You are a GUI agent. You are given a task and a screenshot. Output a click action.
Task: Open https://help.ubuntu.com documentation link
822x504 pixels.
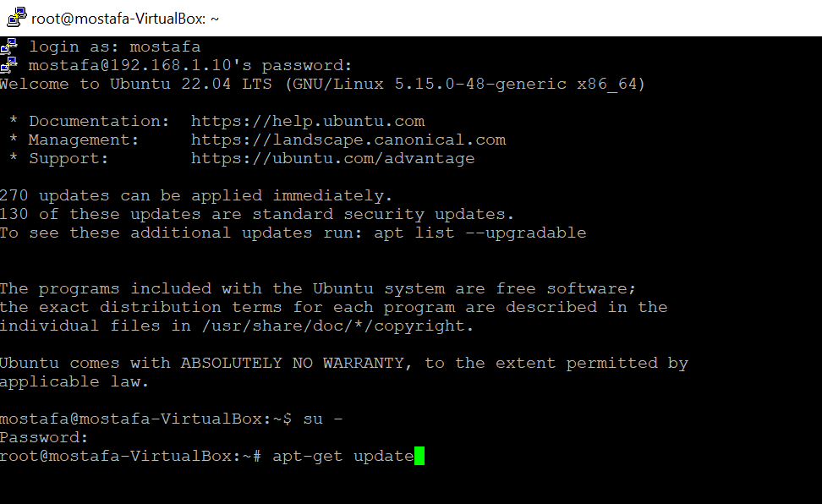[x=308, y=121]
